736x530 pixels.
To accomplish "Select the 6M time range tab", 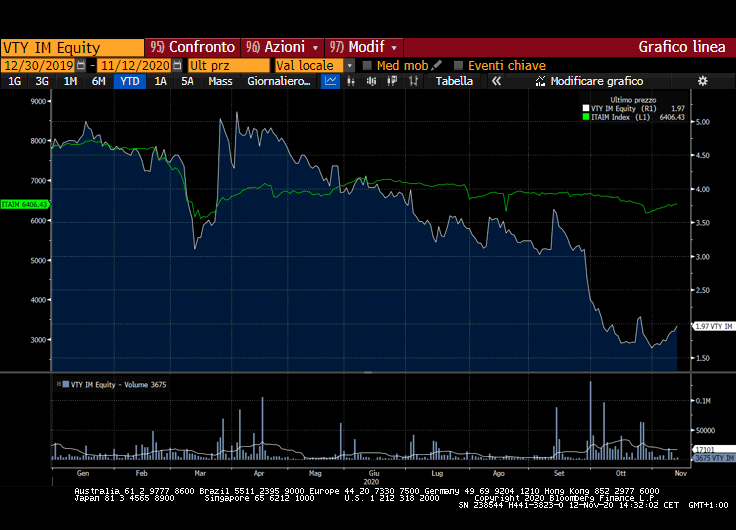I will 98,81.
